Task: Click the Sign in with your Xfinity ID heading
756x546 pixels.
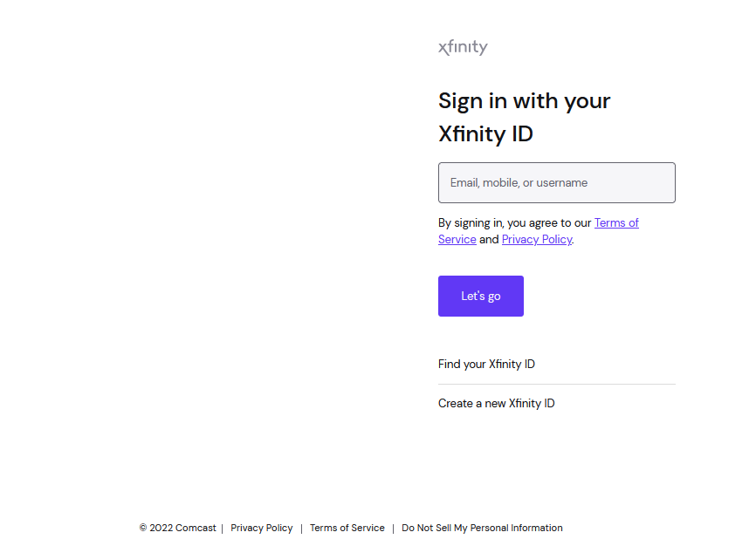Action: point(524,117)
